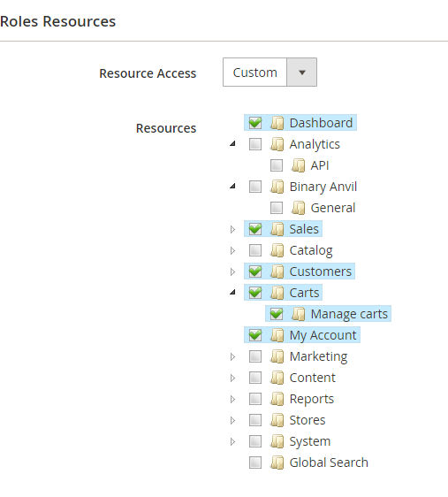This screenshot has width=448, height=497.
Task: Click the folder icon beside Sales
Action: (277, 229)
